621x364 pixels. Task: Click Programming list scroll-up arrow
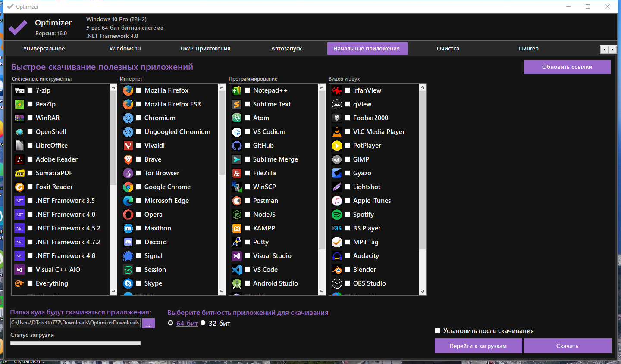tap(322, 87)
